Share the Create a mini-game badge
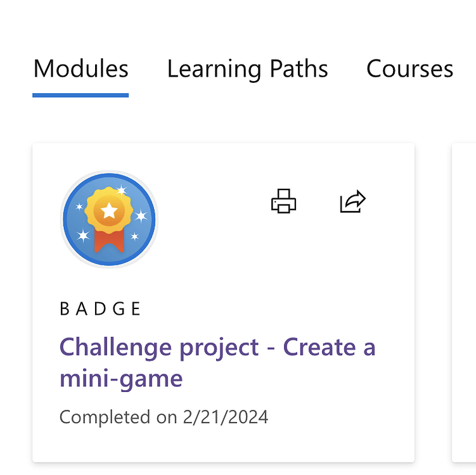The width and height of the screenshot is (476, 475). (x=353, y=201)
